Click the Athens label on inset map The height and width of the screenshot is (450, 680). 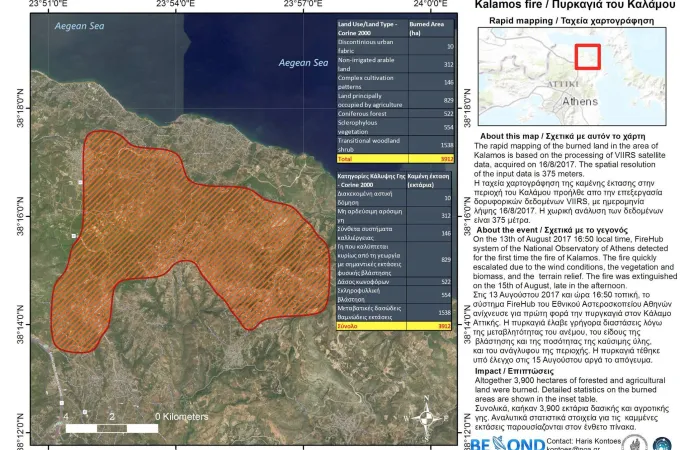coord(580,101)
